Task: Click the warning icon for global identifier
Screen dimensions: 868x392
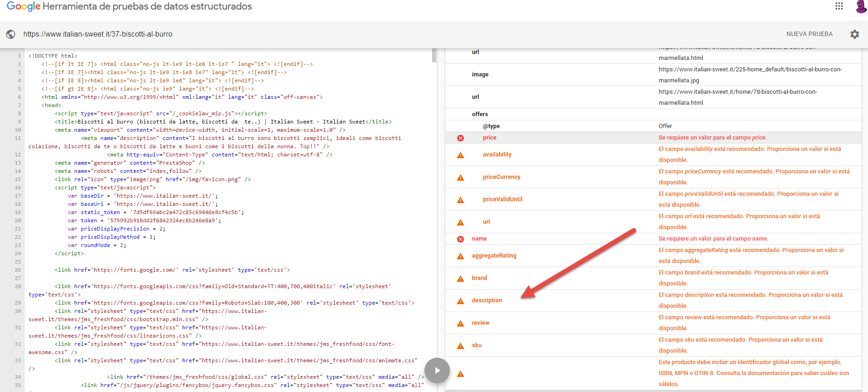Action: click(461, 374)
